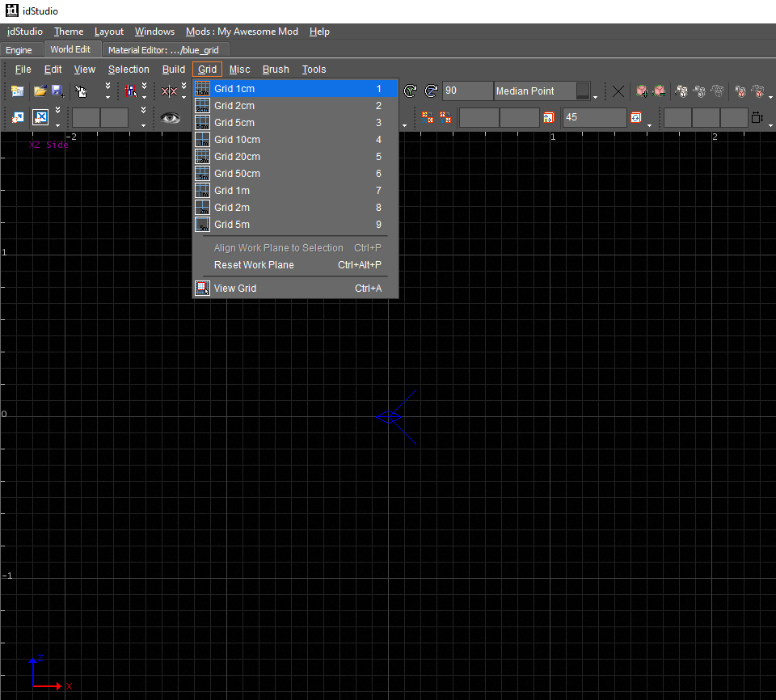Open the Edit menu
776x700 pixels.
tap(53, 70)
